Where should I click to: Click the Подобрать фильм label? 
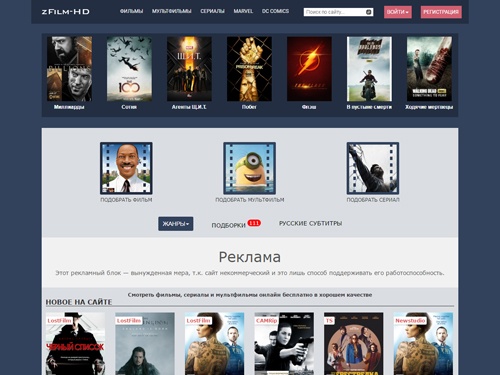click(126, 200)
